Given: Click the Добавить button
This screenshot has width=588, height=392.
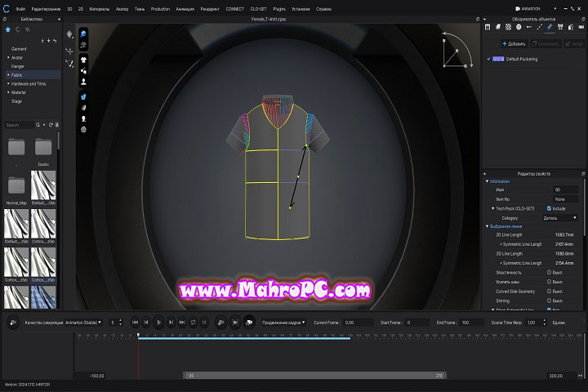Looking at the screenshot, I should pos(514,44).
